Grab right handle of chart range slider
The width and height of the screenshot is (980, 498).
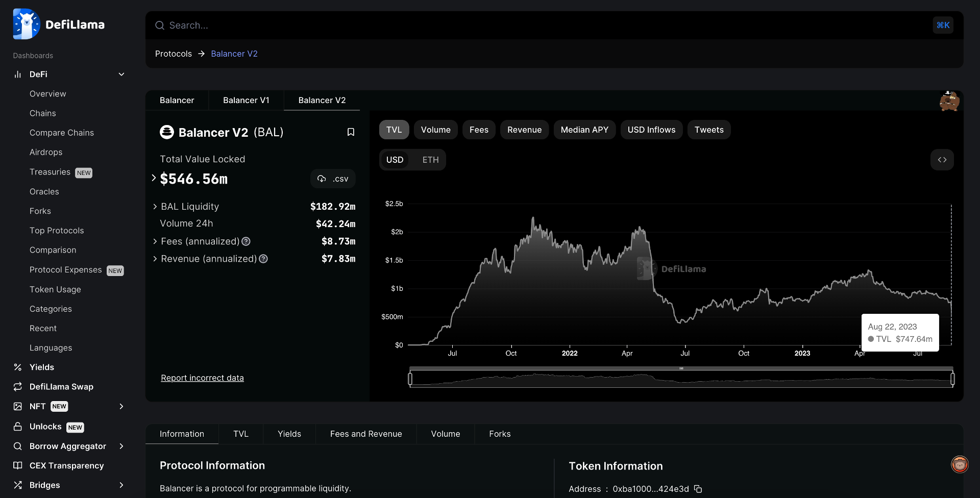tap(952, 379)
